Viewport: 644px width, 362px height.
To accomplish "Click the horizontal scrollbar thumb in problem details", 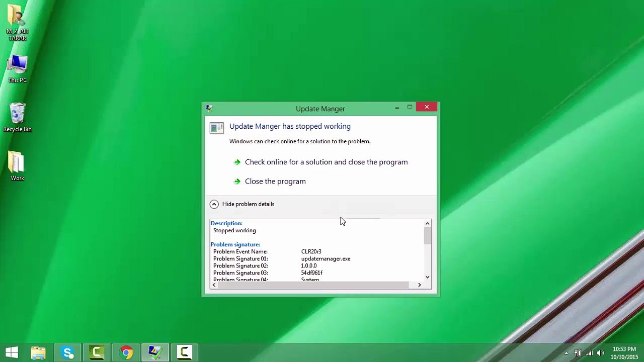I will click(x=314, y=285).
